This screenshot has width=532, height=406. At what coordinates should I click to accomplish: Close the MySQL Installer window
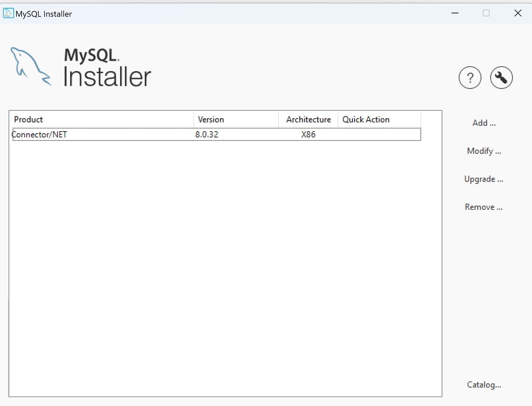pos(518,13)
